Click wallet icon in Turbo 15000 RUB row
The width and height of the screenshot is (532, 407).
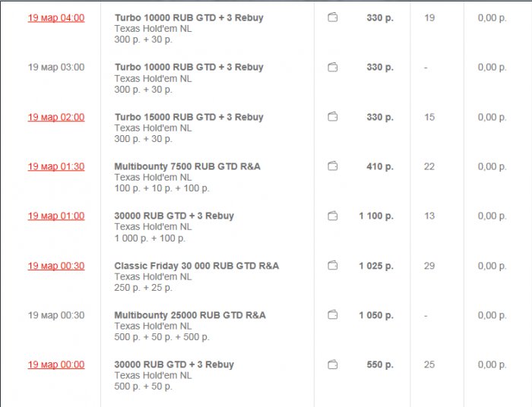333,117
